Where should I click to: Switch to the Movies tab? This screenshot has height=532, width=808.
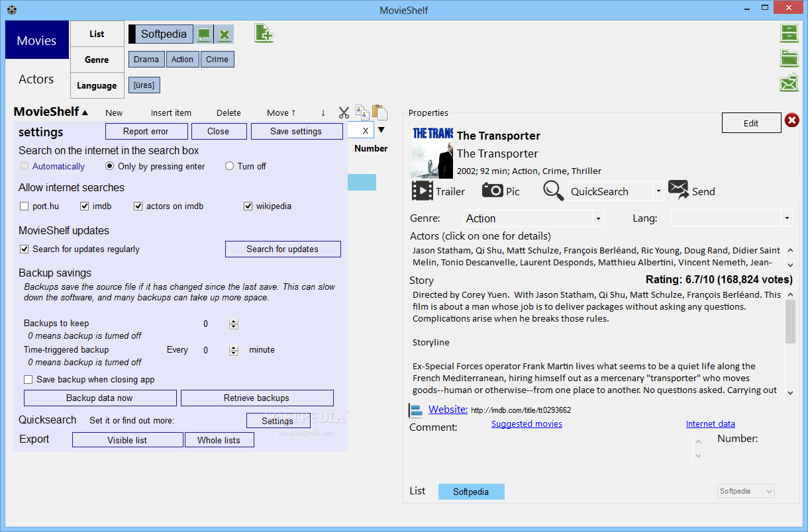37,40
